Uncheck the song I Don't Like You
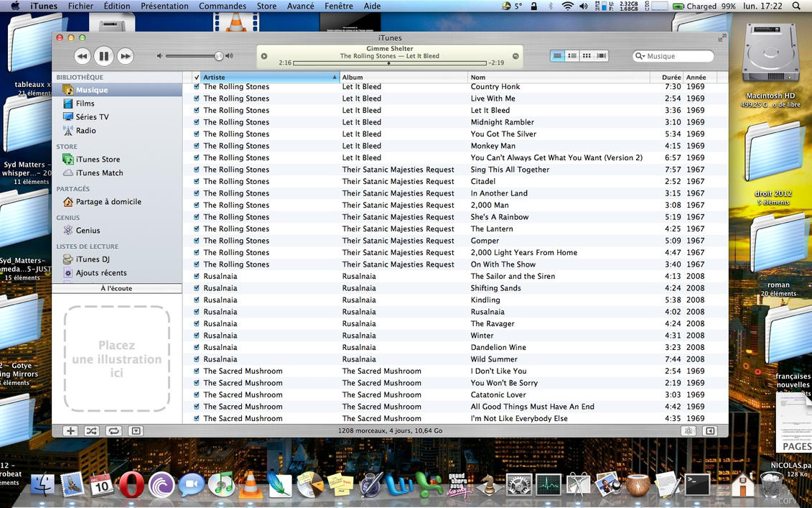The image size is (812, 508). click(x=196, y=371)
